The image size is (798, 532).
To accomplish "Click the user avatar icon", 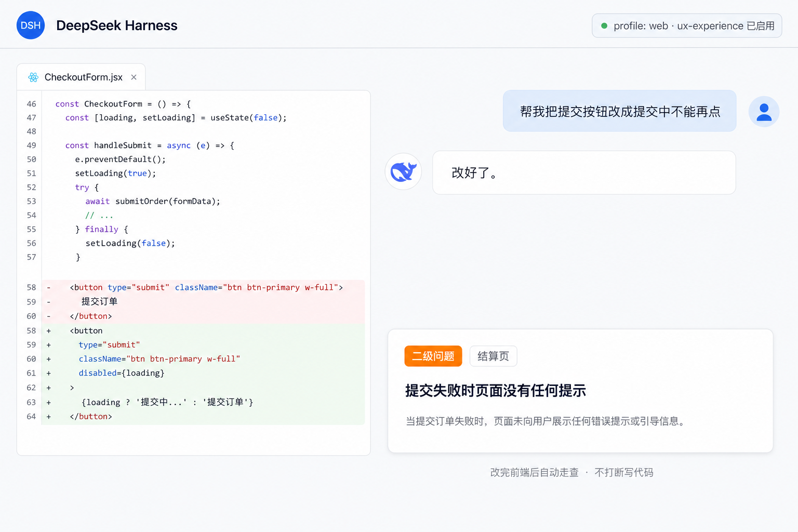I will click(764, 112).
